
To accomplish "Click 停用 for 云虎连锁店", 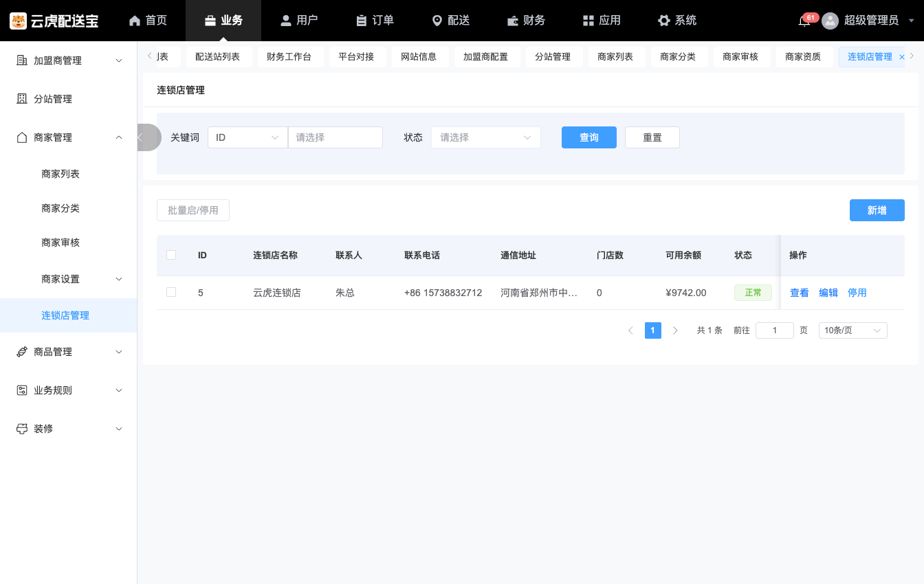I will point(857,293).
